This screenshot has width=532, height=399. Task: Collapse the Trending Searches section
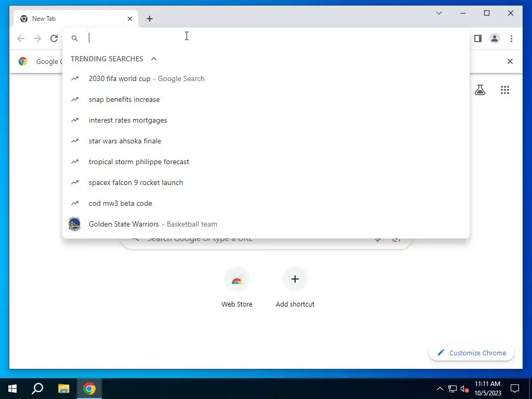pyautogui.click(x=154, y=59)
